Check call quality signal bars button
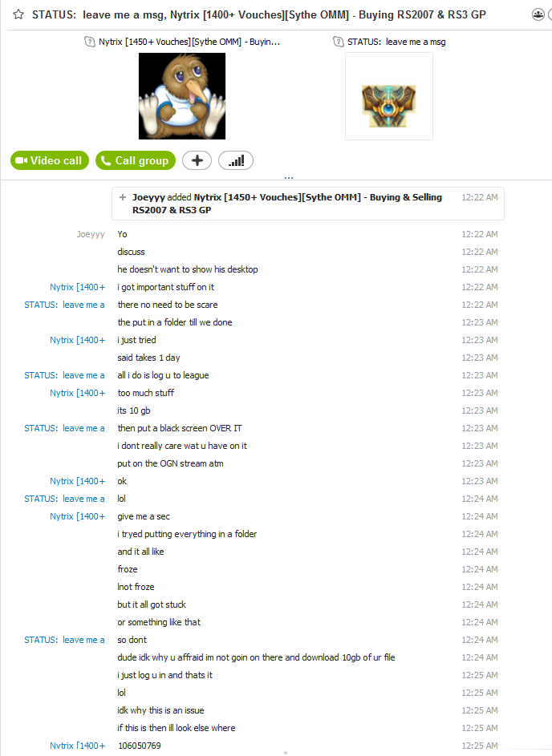The height and width of the screenshot is (756, 552). 236,160
